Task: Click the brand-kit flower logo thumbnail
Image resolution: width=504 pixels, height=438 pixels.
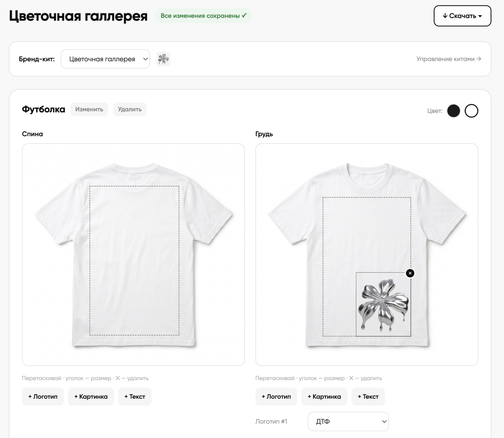Action: (x=163, y=59)
